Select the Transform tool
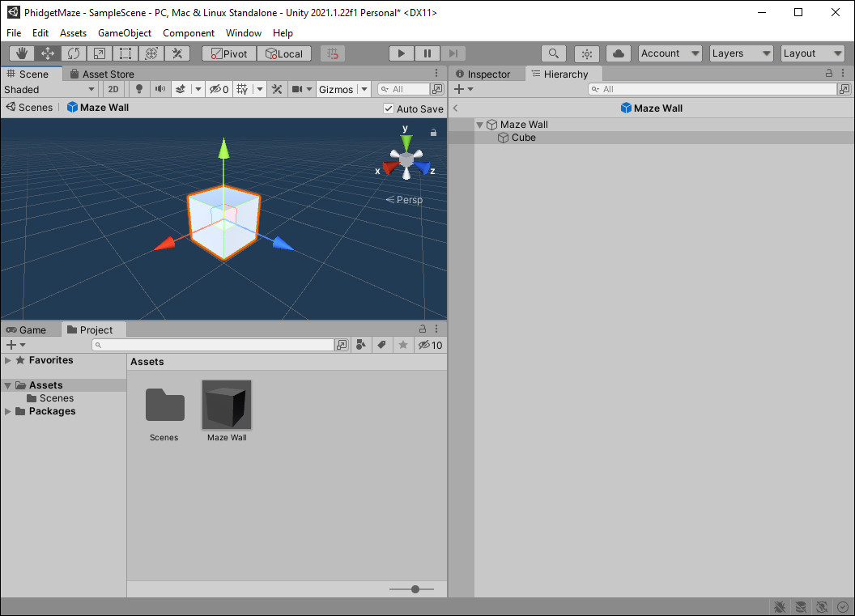 click(151, 53)
